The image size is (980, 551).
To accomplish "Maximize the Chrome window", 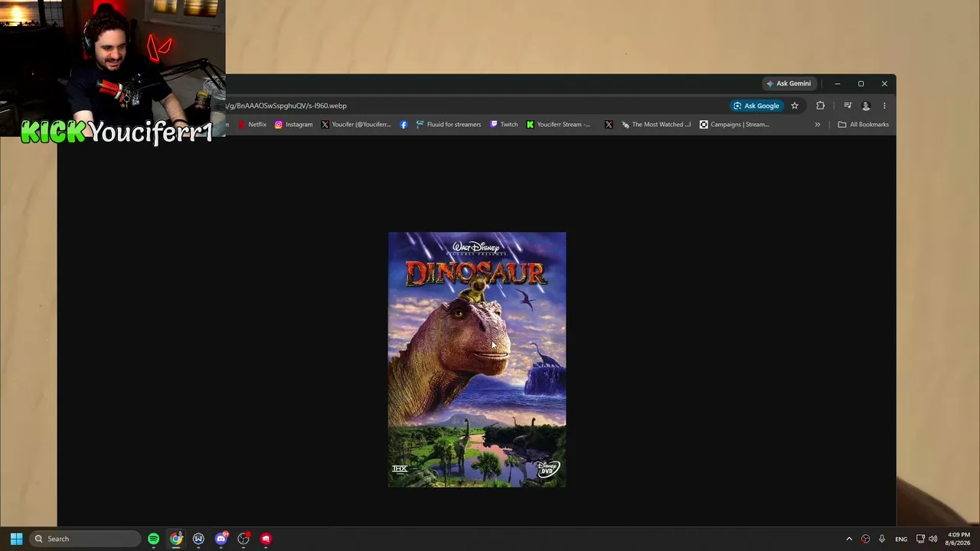I will pos(861,83).
